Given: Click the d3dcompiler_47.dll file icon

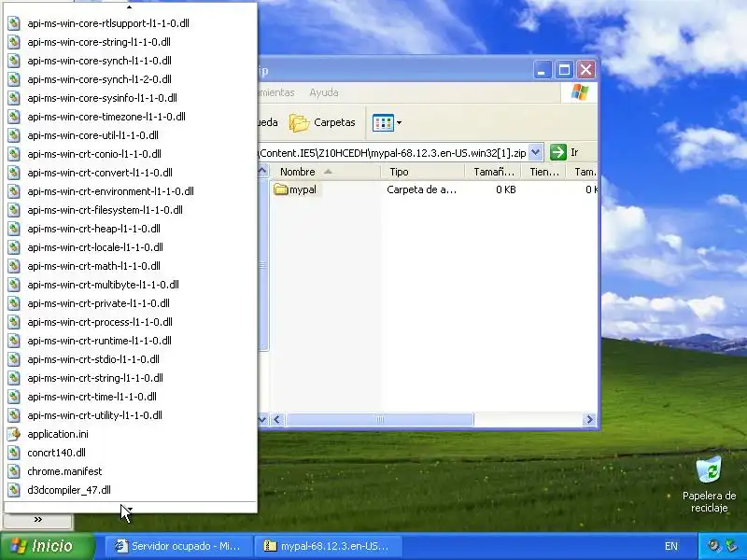Looking at the screenshot, I should (14, 489).
